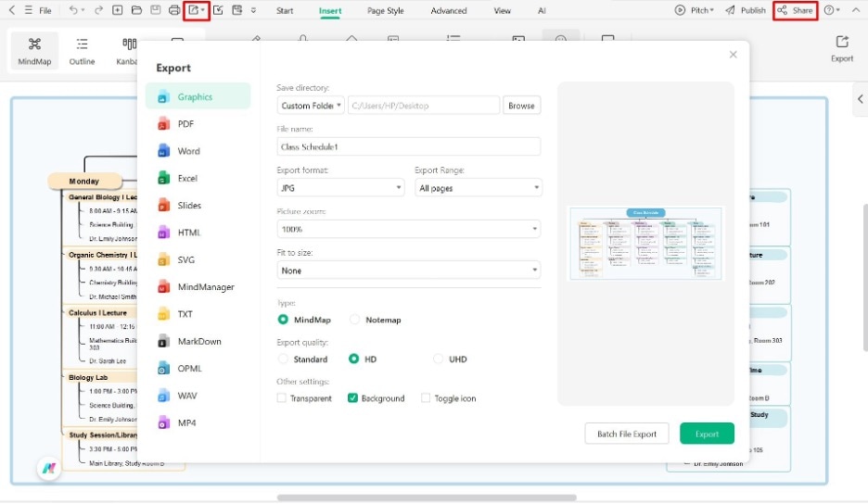868x504 pixels.
Task: Click the green Export button
Action: tap(707, 434)
